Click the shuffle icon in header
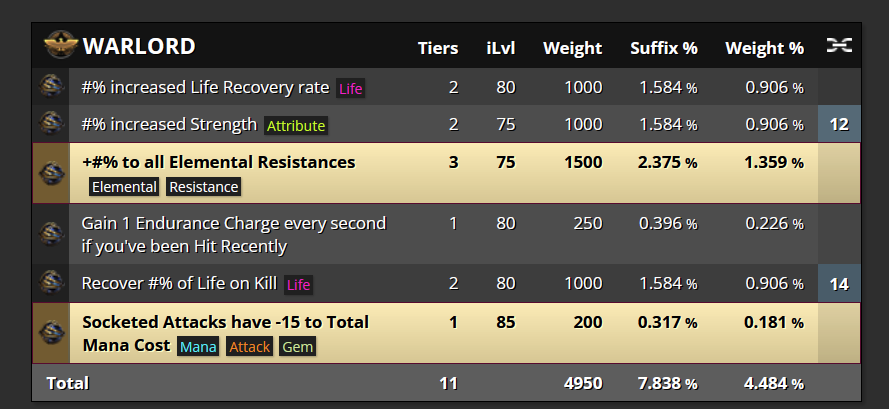The image size is (889, 409). tap(839, 45)
